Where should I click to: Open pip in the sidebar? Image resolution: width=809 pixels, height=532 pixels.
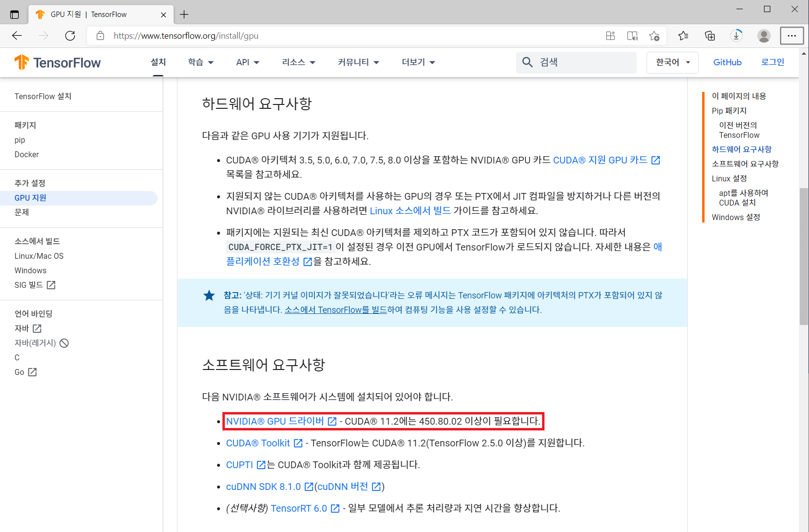pyautogui.click(x=20, y=140)
